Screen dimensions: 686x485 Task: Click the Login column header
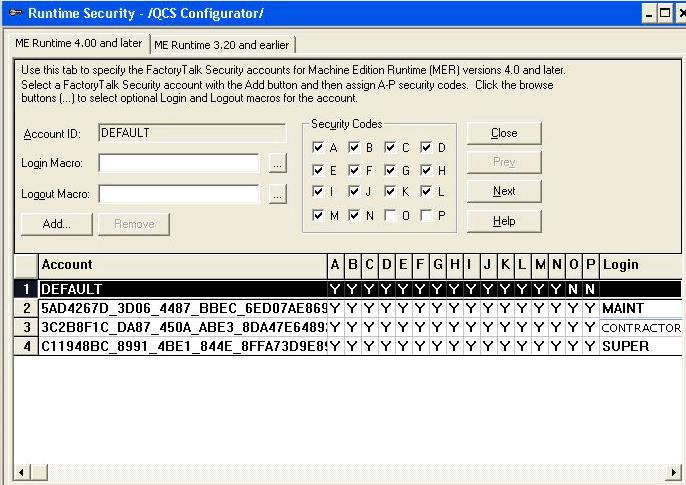(640, 265)
